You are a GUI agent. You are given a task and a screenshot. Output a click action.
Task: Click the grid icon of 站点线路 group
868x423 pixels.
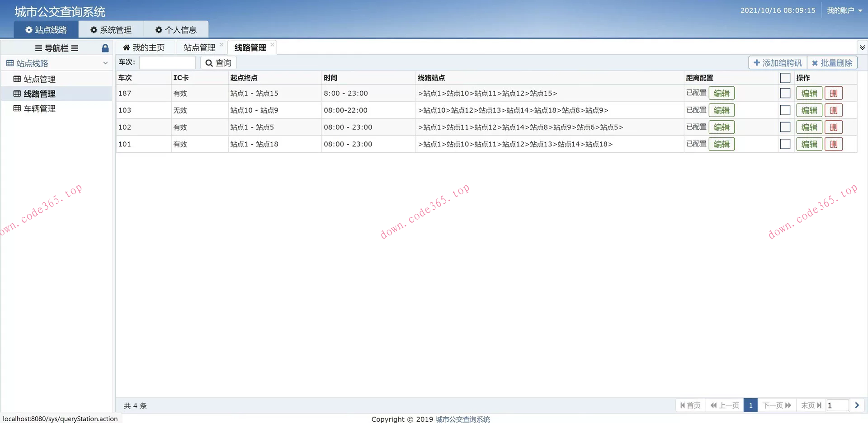pyautogui.click(x=10, y=63)
